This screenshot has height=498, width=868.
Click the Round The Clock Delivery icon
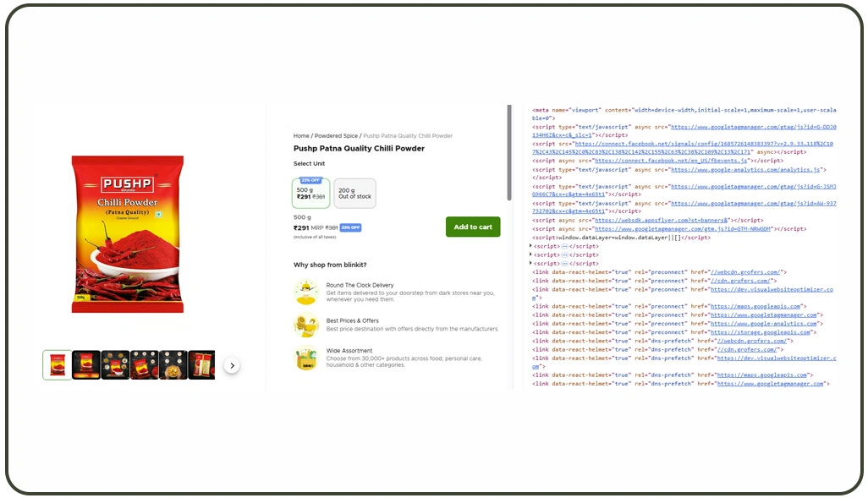tap(306, 293)
